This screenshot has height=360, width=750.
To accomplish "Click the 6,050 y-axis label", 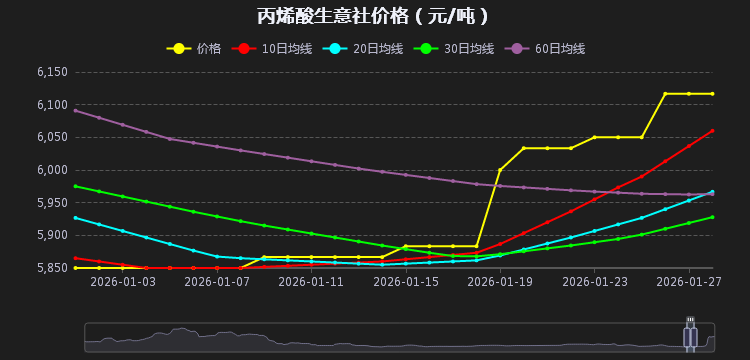I will pos(52,137).
